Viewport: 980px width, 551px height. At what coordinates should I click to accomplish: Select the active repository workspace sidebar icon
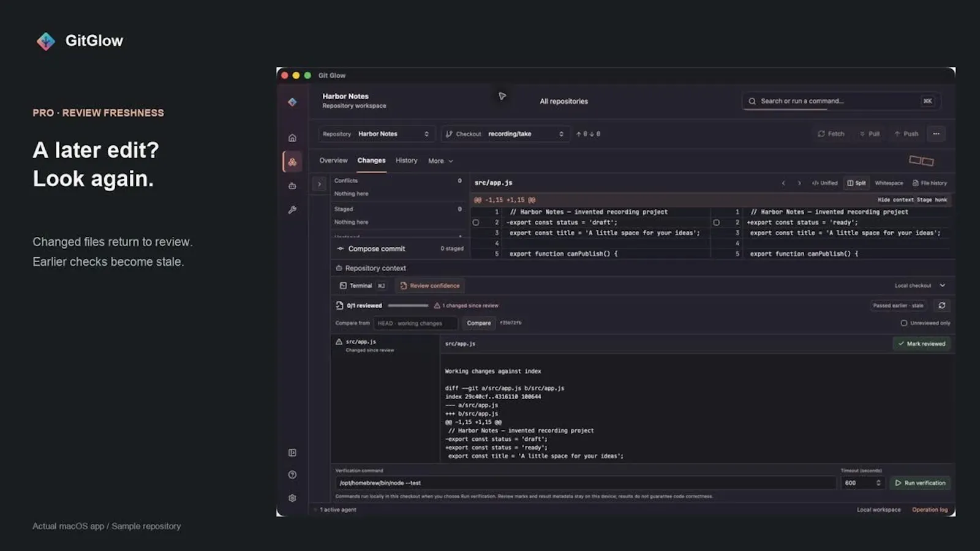pos(292,162)
